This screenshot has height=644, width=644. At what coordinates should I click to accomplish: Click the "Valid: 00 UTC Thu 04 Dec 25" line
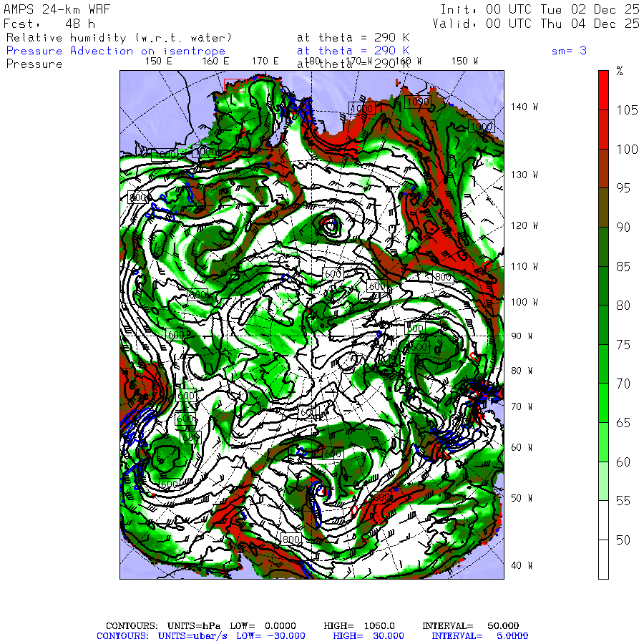click(x=536, y=24)
